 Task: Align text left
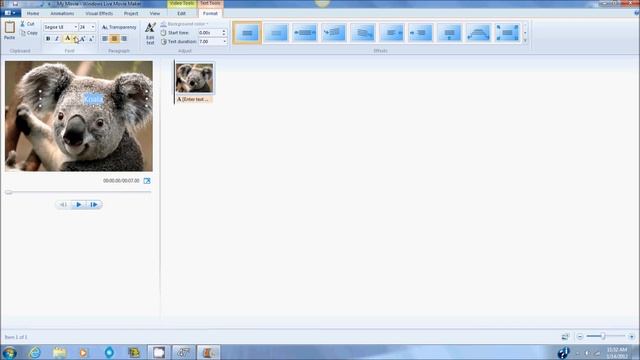tap(105, 39)
